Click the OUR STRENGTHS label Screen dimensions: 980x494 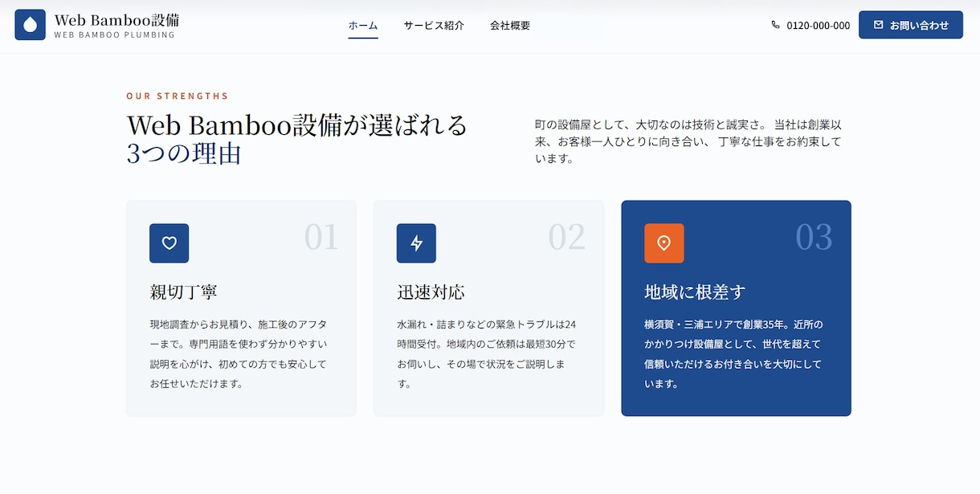pyautogui.click(x=178, y=96)
